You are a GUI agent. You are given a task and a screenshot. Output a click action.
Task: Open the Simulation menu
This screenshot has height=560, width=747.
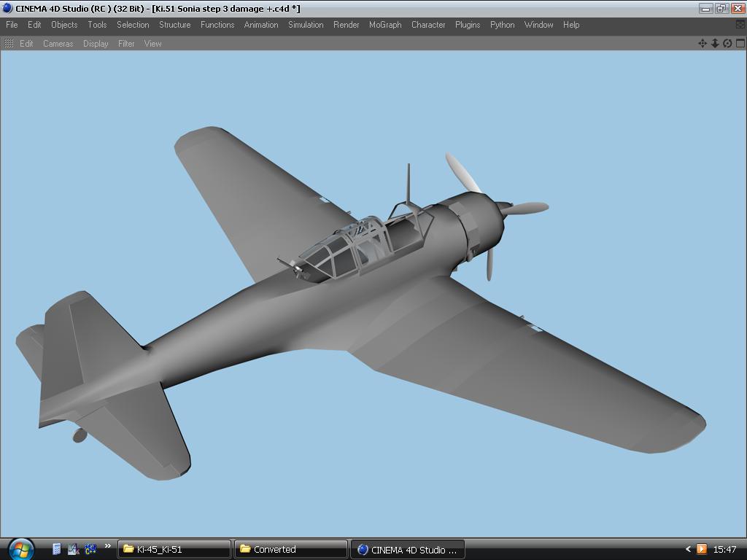(x=306, y=25)
